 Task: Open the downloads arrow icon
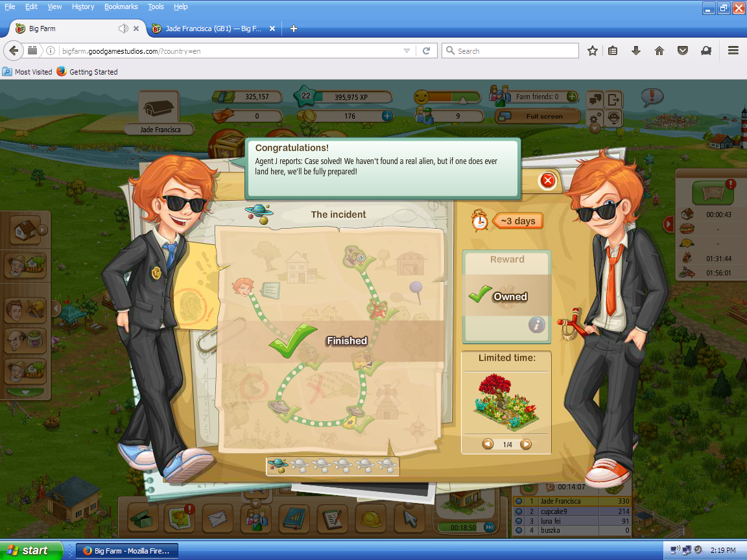636,51
